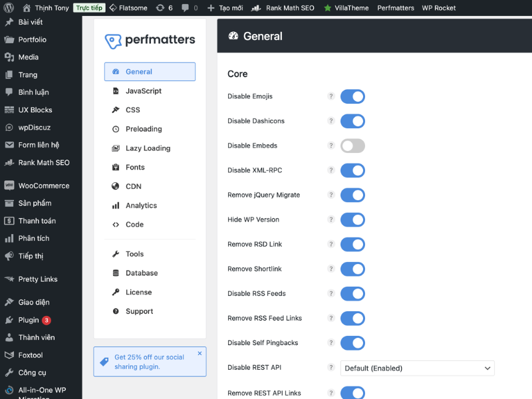Follow the 25% off social sharing plugin link

click(x=149, y=362)
